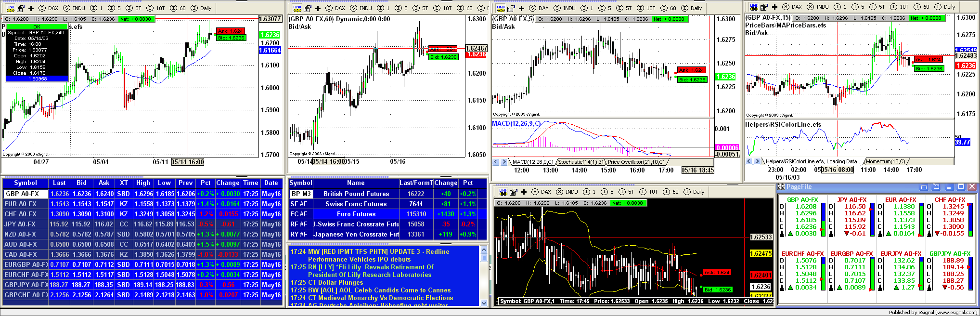The height and width of the screenshot is (316, 980).
Task: Click the plus icon in the 60-minute chart toolbar
Action: (x=318, y=8)
